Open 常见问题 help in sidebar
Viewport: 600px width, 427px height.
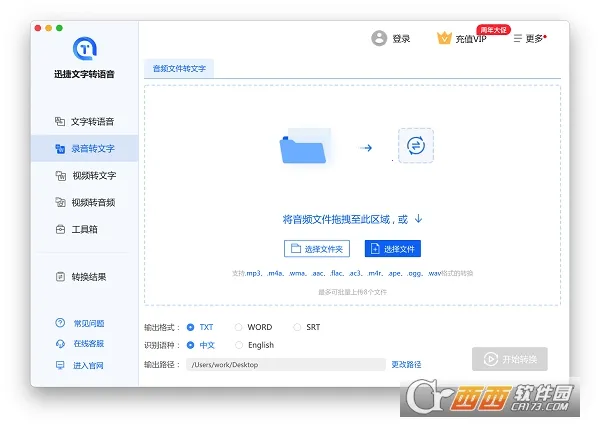tap(84, 322)
